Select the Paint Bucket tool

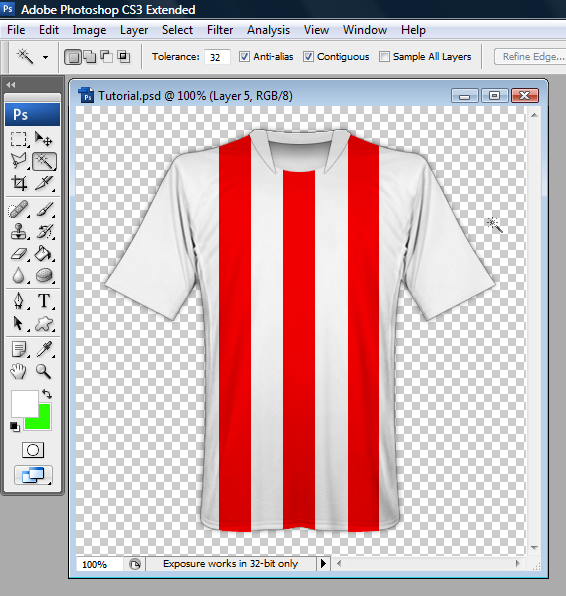44,254
